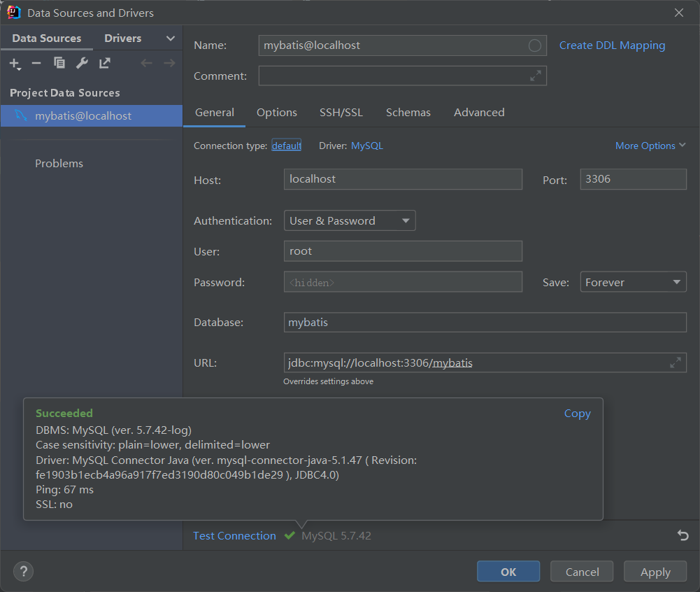Click the revert changes undo icon
This screenshot has height=592, width=700.
(x=683, y=535)
